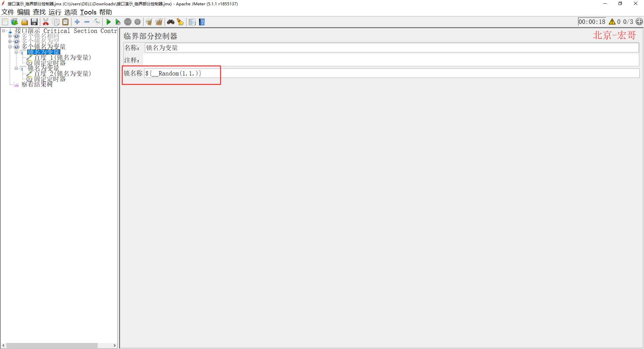Viewport: 644px width, 349px height.
Task: Select the 察看结果树 listener
Action: (37, 84)
